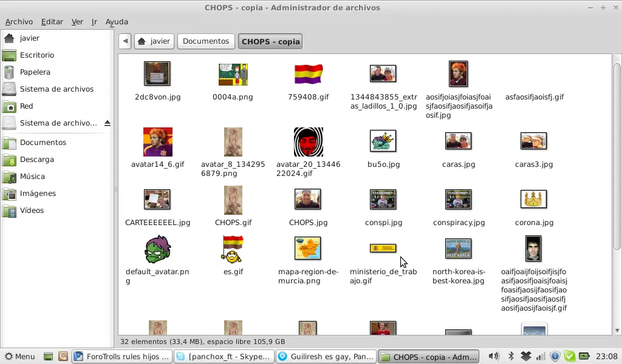Click the green checkmark tray icon
Screen dimensions: 622x364
[569, 357]
